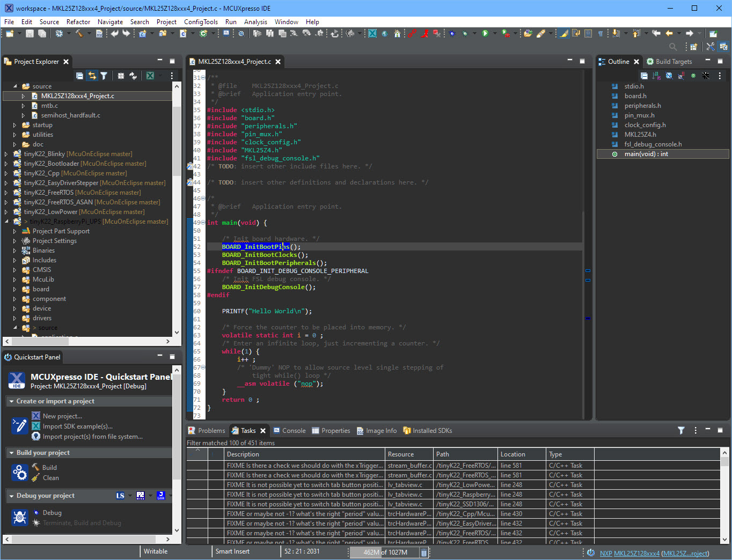Image resolution: width=732 pixels, height=560 pixels.
Task: Open the Tasks view filter funnel icon
Action: tap(681, 430)
